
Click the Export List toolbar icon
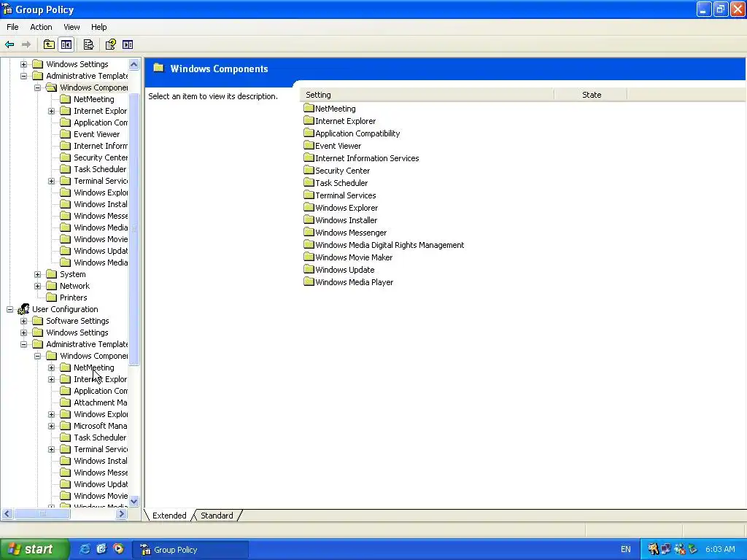point(88,44)
